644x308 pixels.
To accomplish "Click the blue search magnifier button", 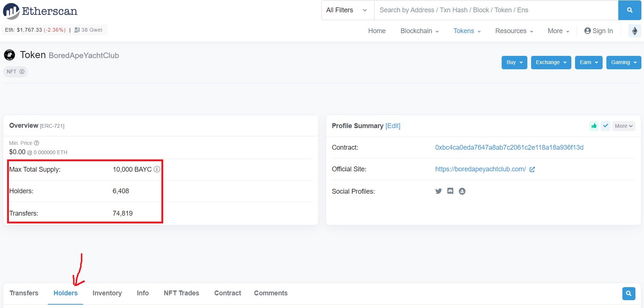I will (629, 10).
